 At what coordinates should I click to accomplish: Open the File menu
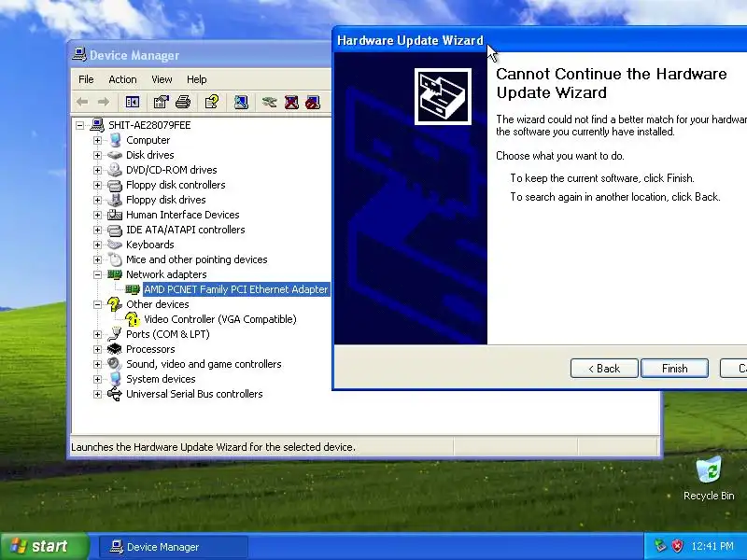[x=86, y=79]
